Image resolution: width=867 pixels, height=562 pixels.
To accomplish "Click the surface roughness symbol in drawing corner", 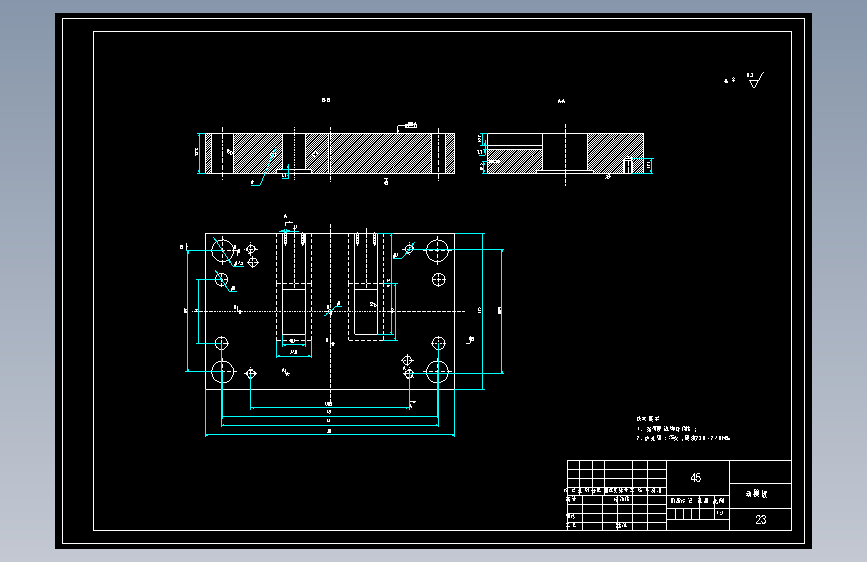I will pos(755,80).
